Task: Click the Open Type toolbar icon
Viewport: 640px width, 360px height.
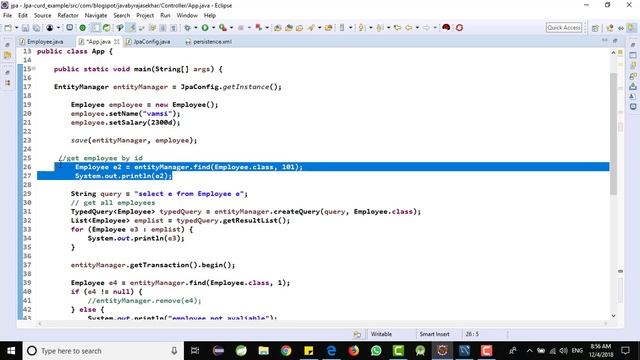Action: [278, 28]
